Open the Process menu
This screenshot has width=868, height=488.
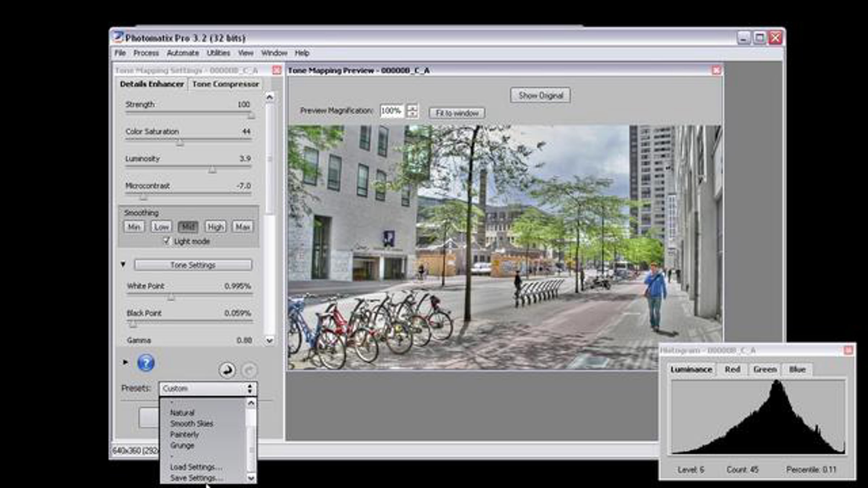(x=146, y=53)
